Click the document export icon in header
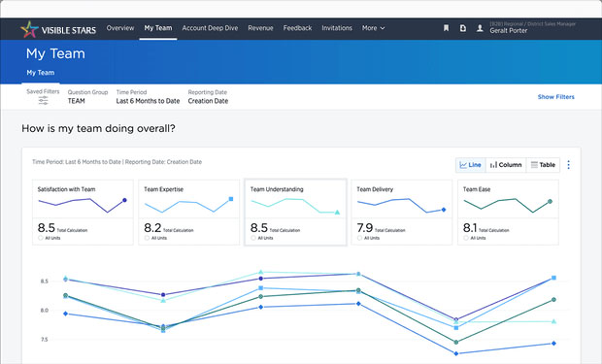This screenshot has width=602, height=364. [x=463, y=28]
